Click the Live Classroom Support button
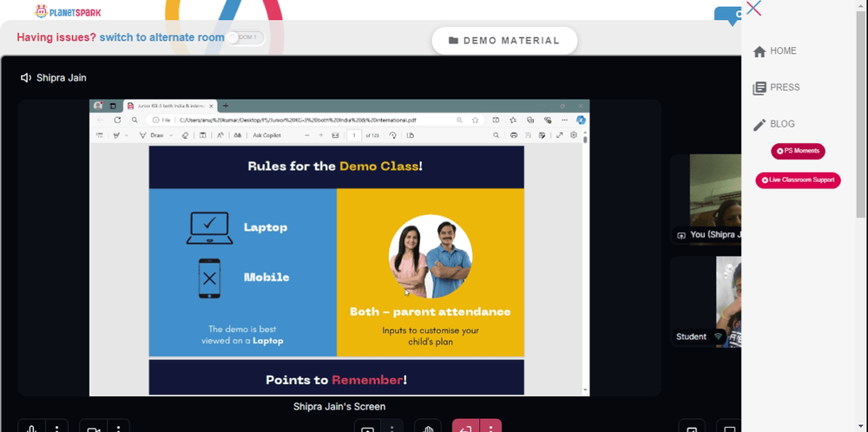868x432 pixels. coord(798,180)
